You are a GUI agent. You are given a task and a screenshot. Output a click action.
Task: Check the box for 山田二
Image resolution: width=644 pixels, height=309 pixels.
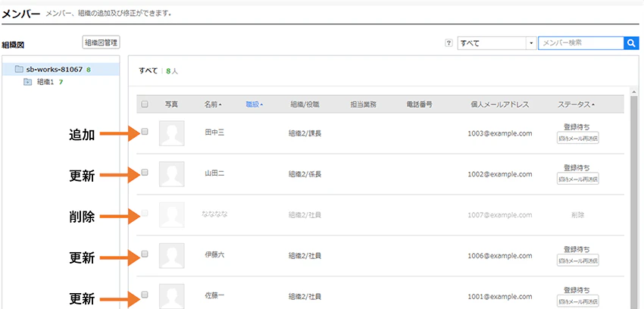click(145, 173)
